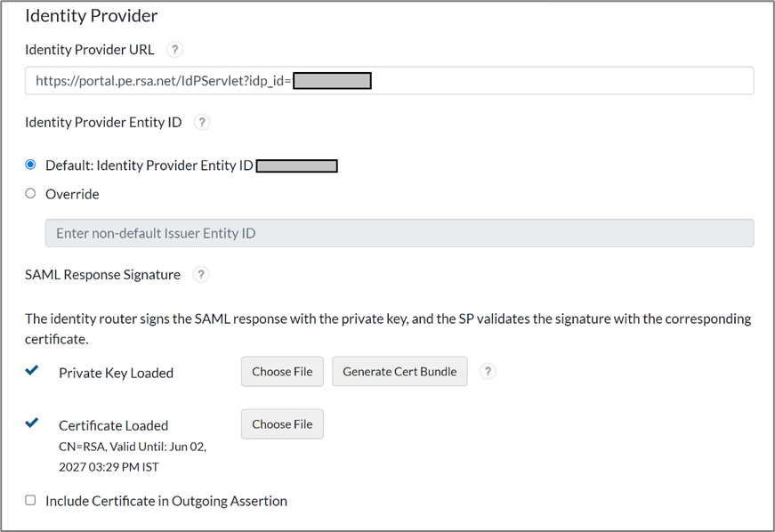Click Choose File for Private Key
Image resolution: width=775 pixels, height=532 pixels.
[282, 372]
